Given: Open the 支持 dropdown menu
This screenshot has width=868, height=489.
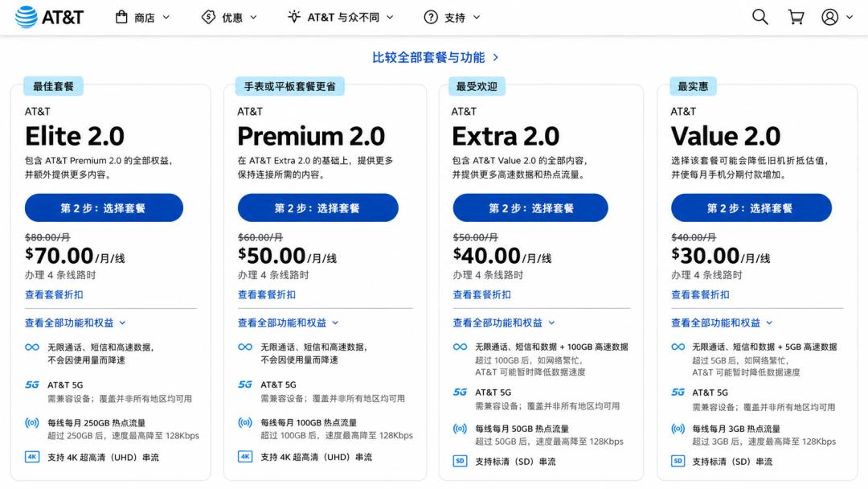Looking at the screenshot, I should (x=452, y=18).
